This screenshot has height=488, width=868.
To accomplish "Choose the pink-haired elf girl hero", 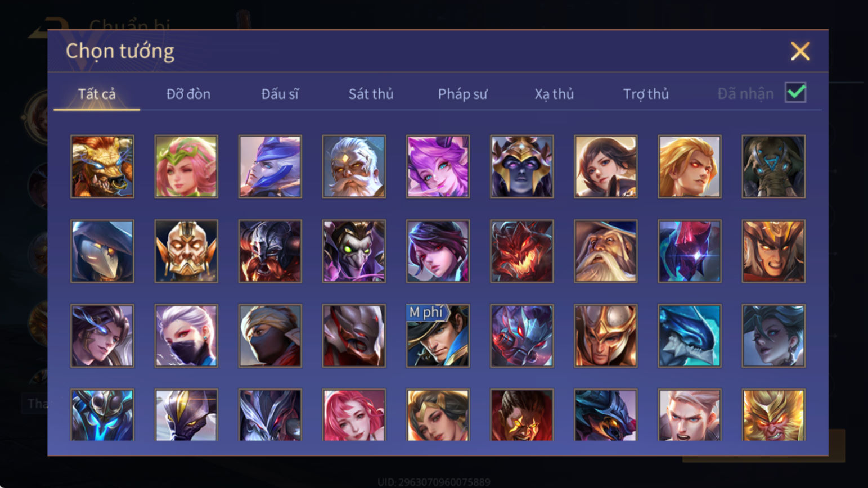I will pos(186,166).
